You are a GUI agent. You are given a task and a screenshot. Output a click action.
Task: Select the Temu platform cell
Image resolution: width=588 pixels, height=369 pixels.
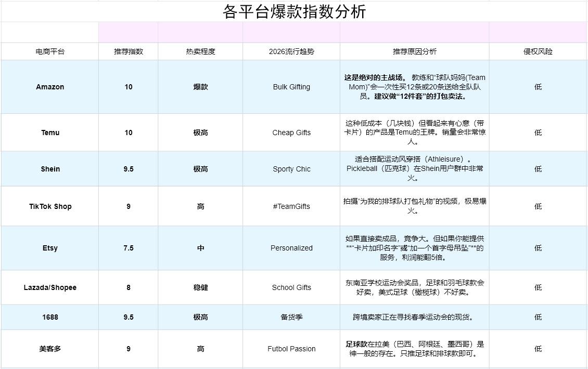pyautogui.click(x=50, y=133)
